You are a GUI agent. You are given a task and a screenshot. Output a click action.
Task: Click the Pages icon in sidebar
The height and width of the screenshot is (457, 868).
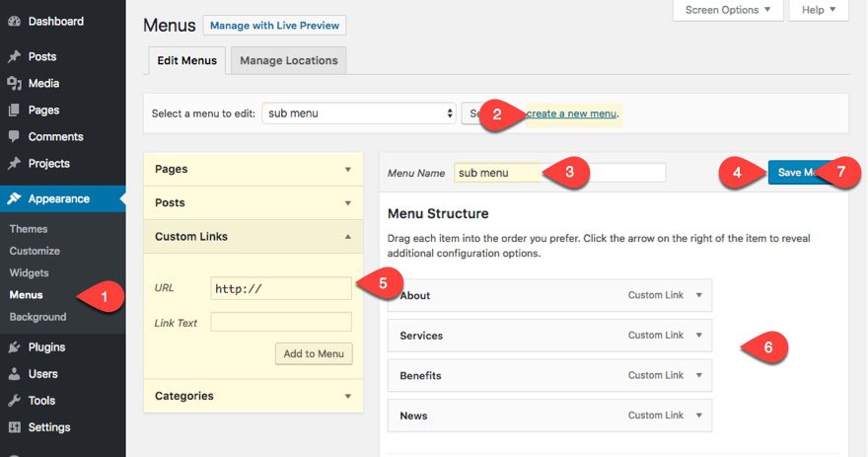14,111
